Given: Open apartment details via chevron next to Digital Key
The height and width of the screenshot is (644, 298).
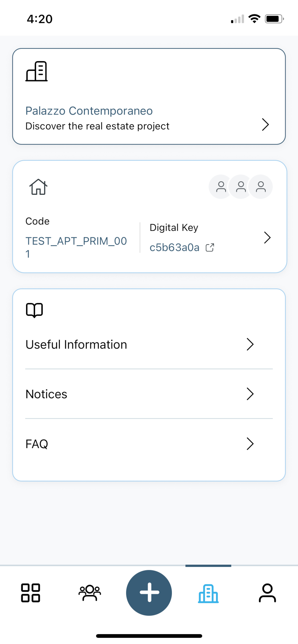Looking at the screenshot, I should pyautogui.click(x=267, y=237).
